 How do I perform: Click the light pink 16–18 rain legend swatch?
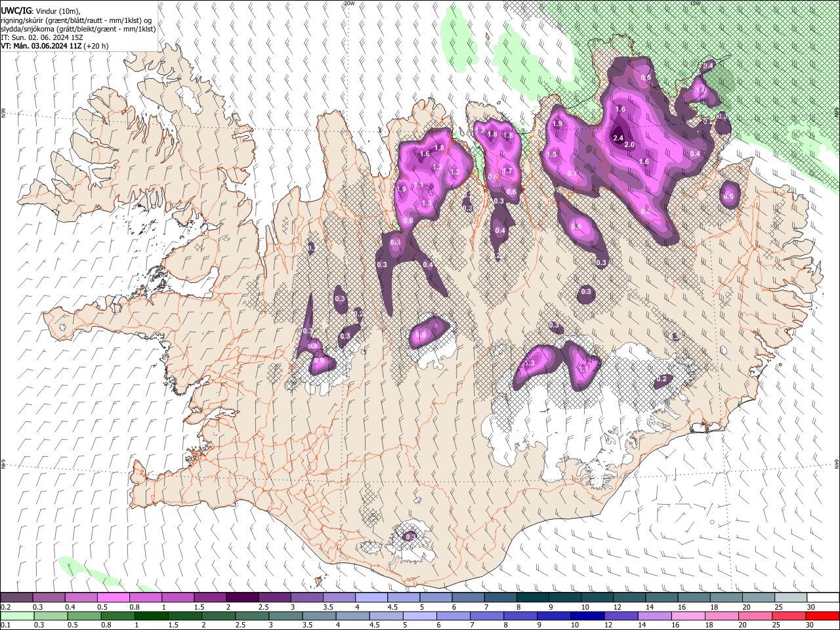[689, 616]
